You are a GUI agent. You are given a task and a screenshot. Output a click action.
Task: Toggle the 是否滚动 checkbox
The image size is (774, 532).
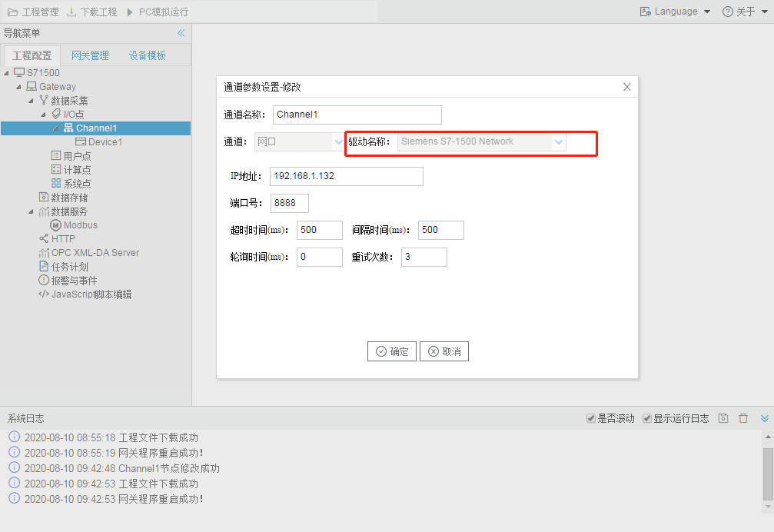590,418
